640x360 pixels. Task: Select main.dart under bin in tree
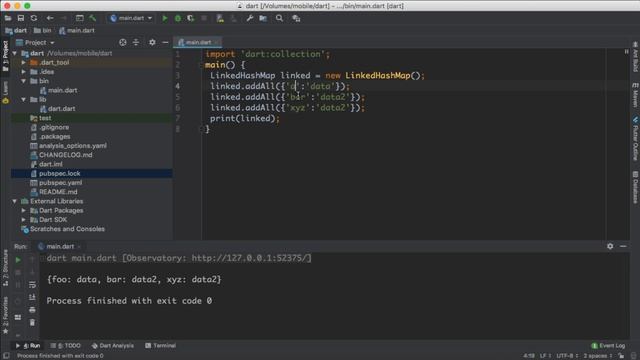point(58,90)
